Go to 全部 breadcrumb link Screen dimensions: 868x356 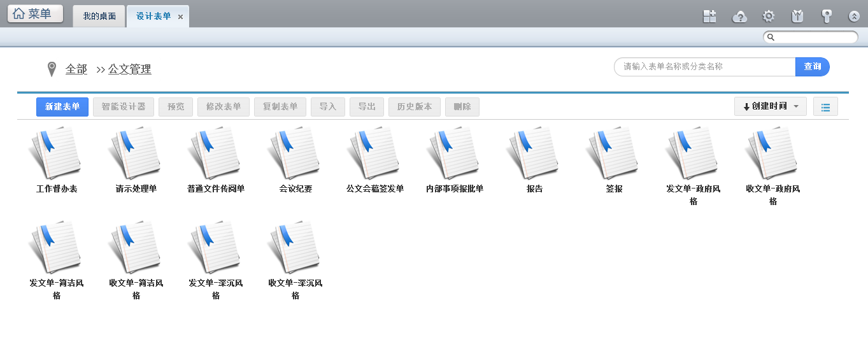click(x=76, y=69)
